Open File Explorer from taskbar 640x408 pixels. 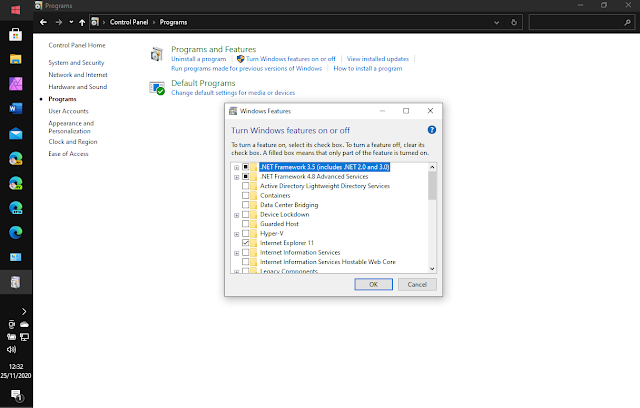coord(16,59)
